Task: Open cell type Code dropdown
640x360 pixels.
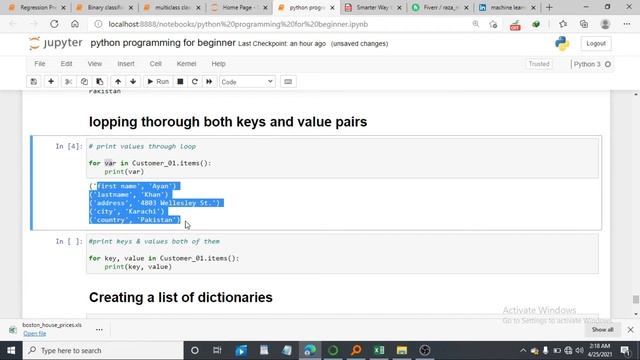Action: (247, 82)
